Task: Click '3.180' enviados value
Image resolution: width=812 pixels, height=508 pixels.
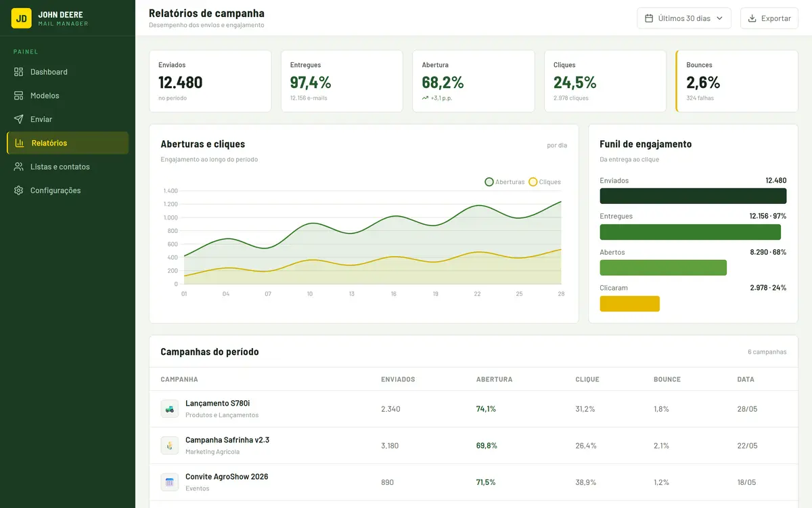Action: click(390, 445)
